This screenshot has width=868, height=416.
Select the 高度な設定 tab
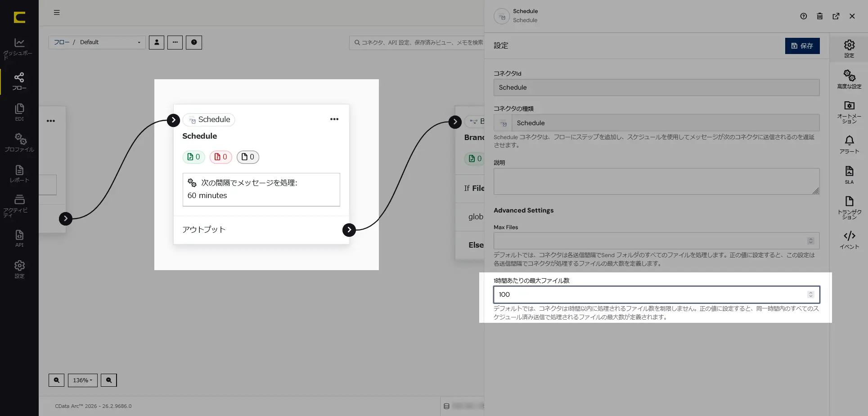coord(849,79)
